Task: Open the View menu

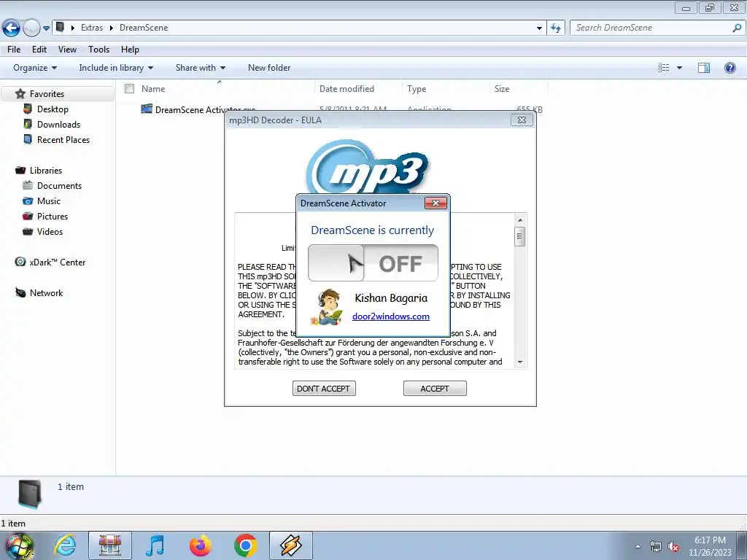Action: tap(67, 50)
